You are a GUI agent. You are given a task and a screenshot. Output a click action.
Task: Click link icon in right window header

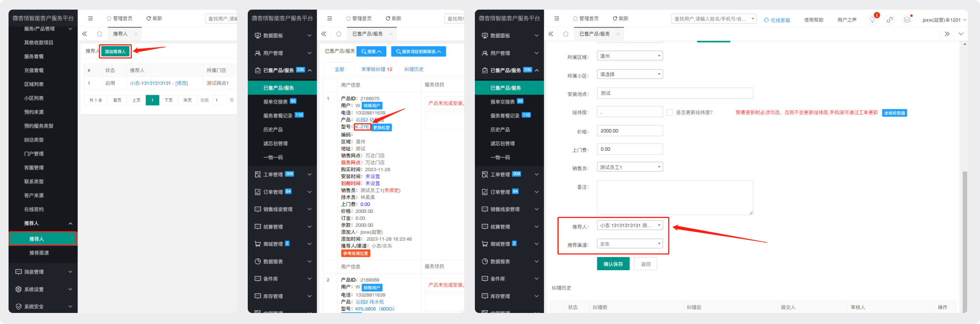[890, 20]
